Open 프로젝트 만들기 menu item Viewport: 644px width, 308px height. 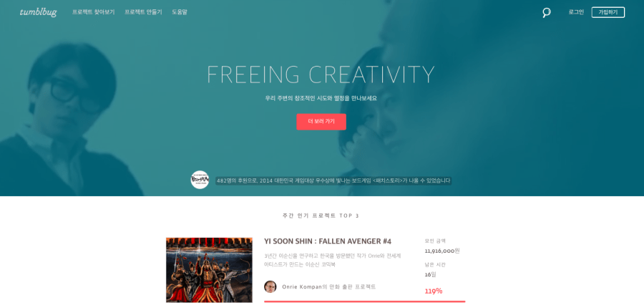[143, 12]
